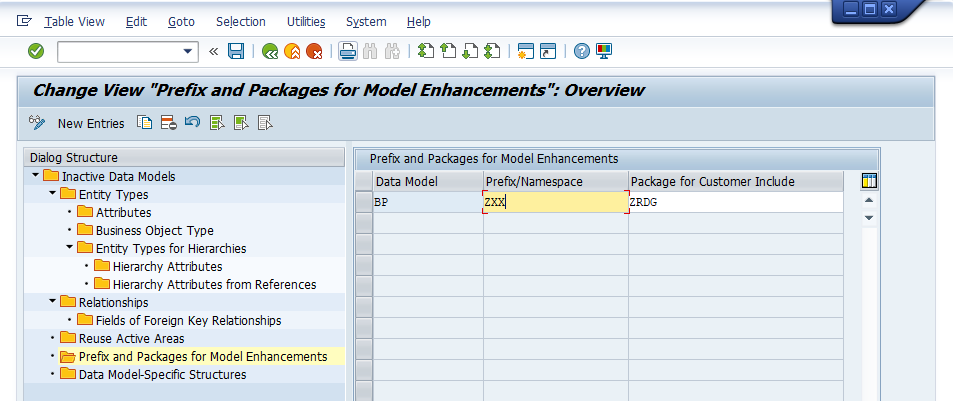Jump to Last Page icon

[x=492, y=51]
